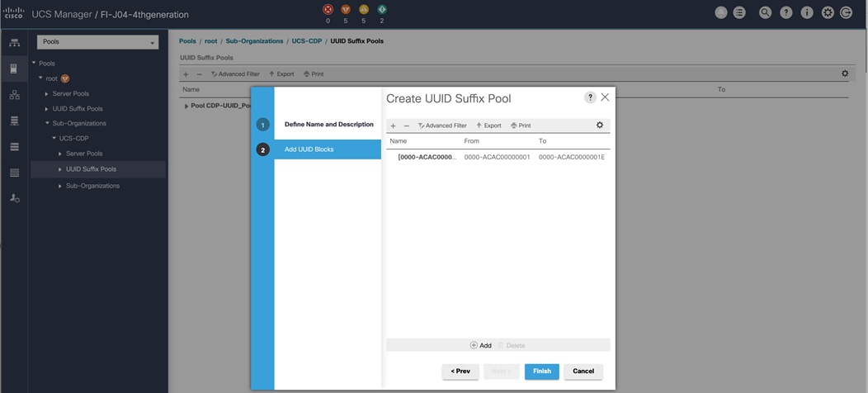Click the critical faults red status icon

pos(328,9)
